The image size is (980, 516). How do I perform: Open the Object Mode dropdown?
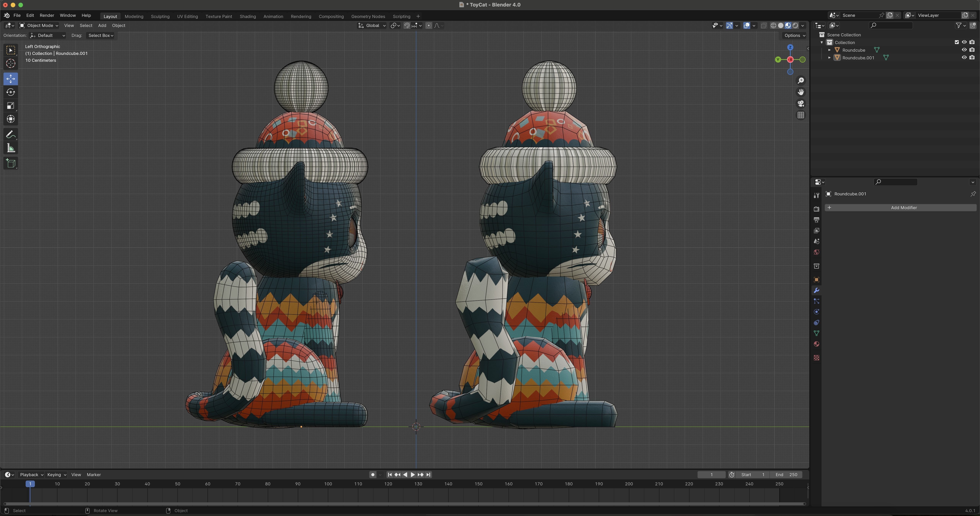[39, 25]
